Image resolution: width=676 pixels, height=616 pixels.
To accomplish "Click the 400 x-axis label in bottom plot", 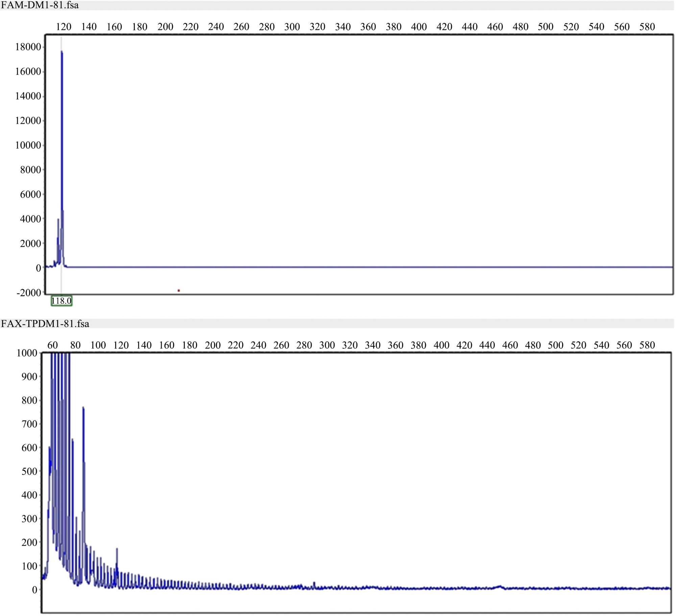I will point(441,345).
